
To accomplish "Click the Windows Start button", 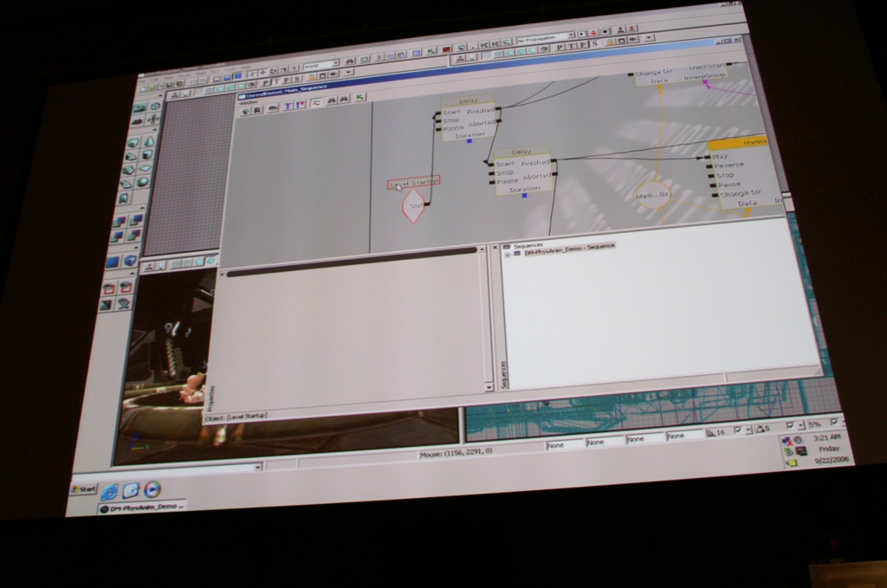I will (84, 490).
